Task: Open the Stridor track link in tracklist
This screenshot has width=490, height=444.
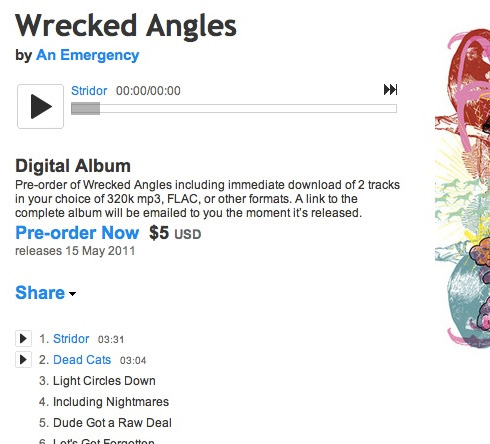Action: pos(71,339)
